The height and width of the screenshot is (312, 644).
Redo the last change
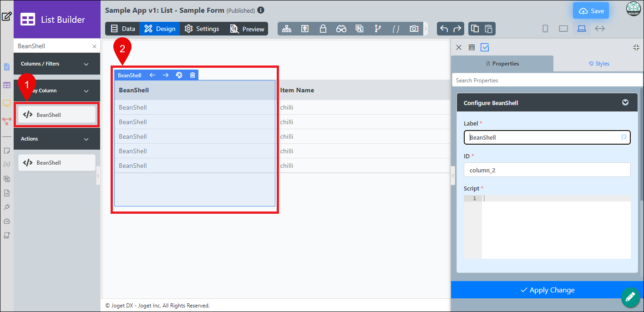click(457, 29)
